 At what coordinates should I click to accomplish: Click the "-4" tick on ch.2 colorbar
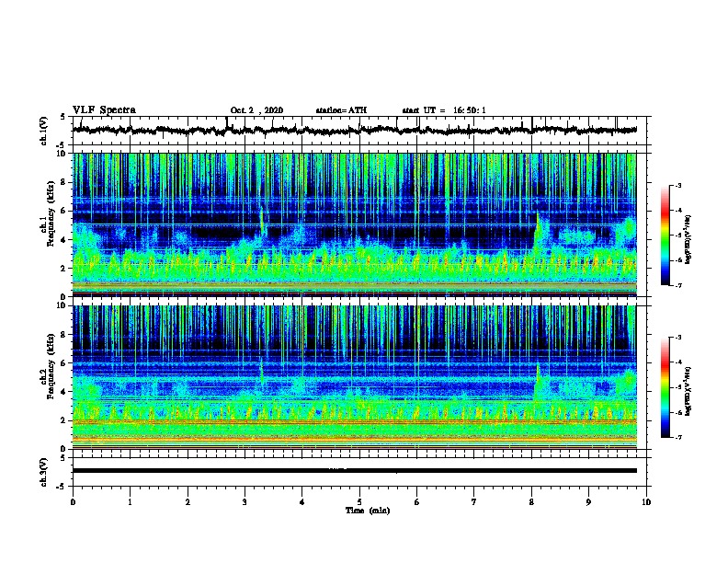click(x=677, y=362)
